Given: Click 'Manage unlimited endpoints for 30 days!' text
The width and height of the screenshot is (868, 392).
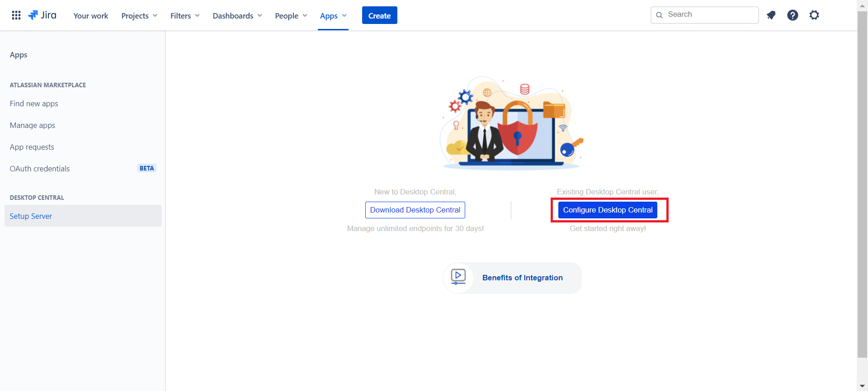Looking at the screenshot, I should point(415,228).
